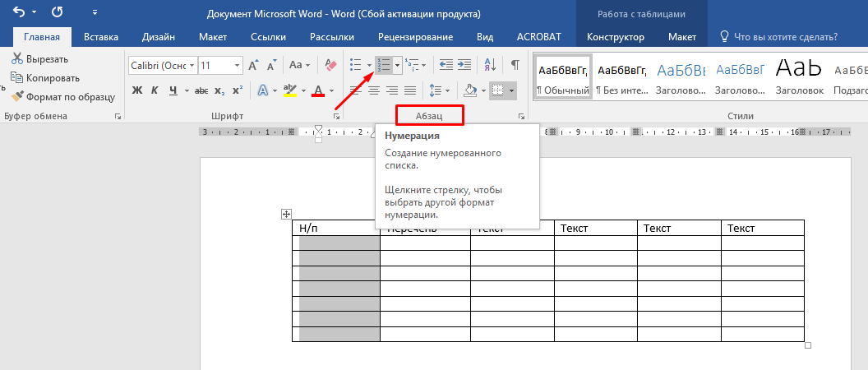Open numbering format dropdown arrow
This screenshot has height=370, width=868.
pyautogui.click(x=398, y=65)
